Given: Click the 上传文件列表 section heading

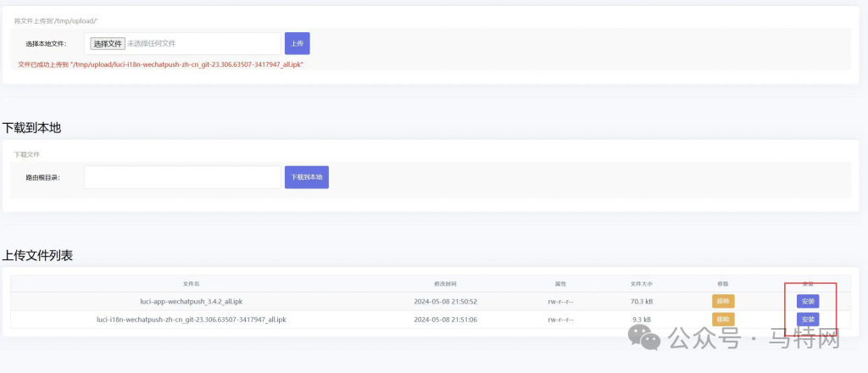Looking at the screenshot, I should pos(37,255).
